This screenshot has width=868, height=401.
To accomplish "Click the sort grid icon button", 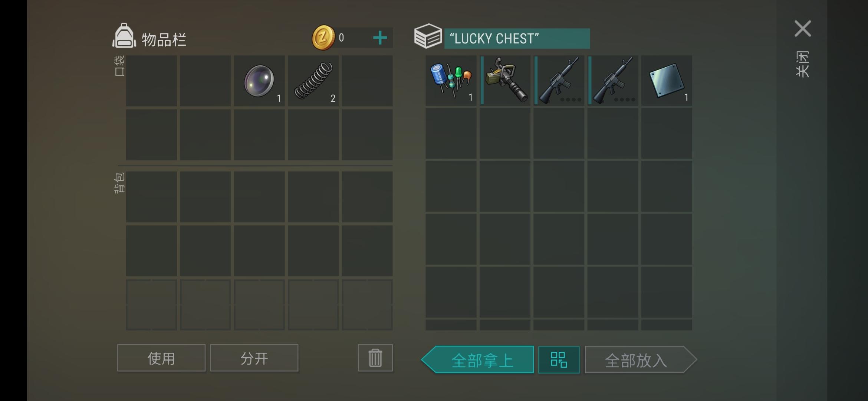I will coord(559,360).
